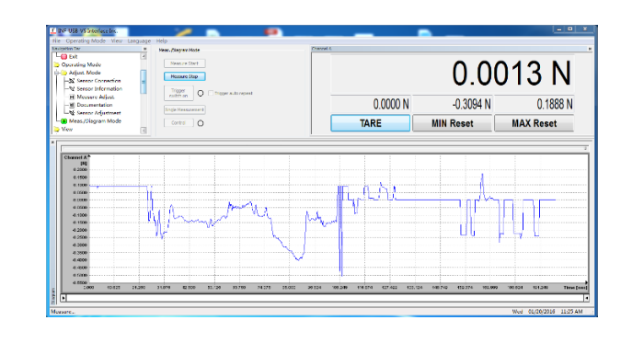The height and width of the screenshot is (343, 644).
Task: Click the red Exit icon in navigation tree
Action: (x=63, y=57)
